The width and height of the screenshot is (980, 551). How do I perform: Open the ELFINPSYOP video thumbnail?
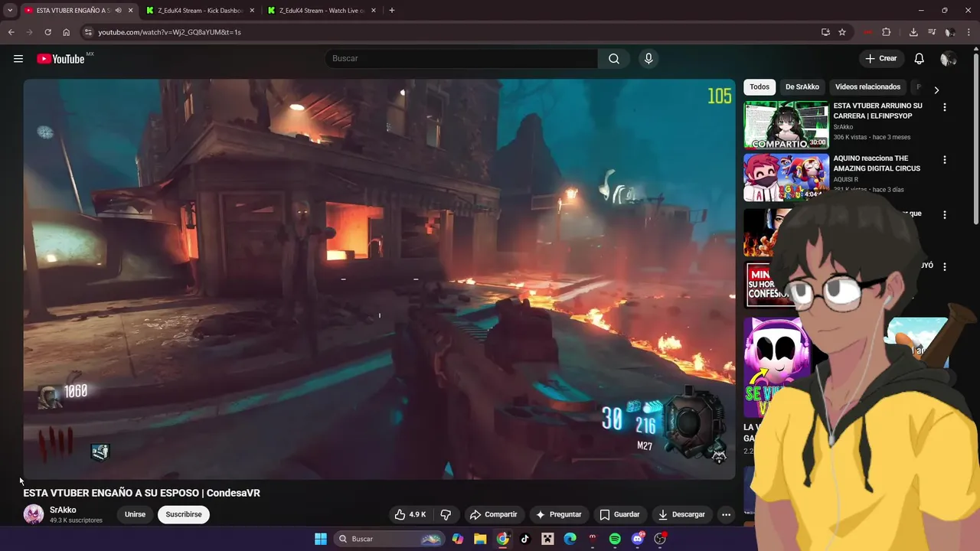coord(786,125)
